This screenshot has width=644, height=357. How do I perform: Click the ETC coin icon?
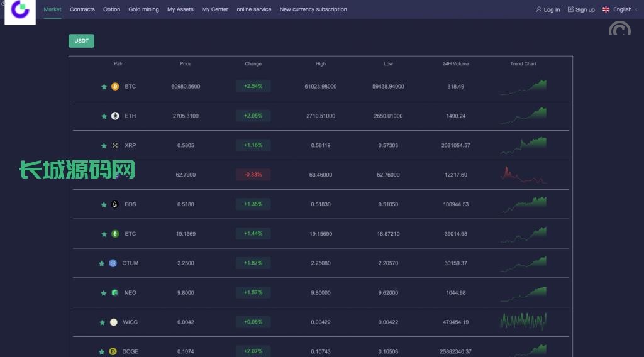pyautogui.click(x=115, y=234)
